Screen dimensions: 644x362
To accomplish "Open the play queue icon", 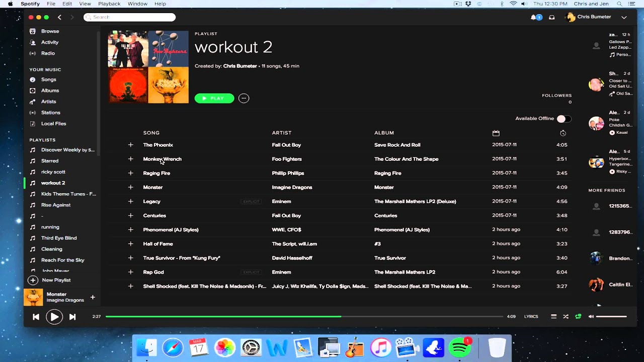I will tap(553, 317).
